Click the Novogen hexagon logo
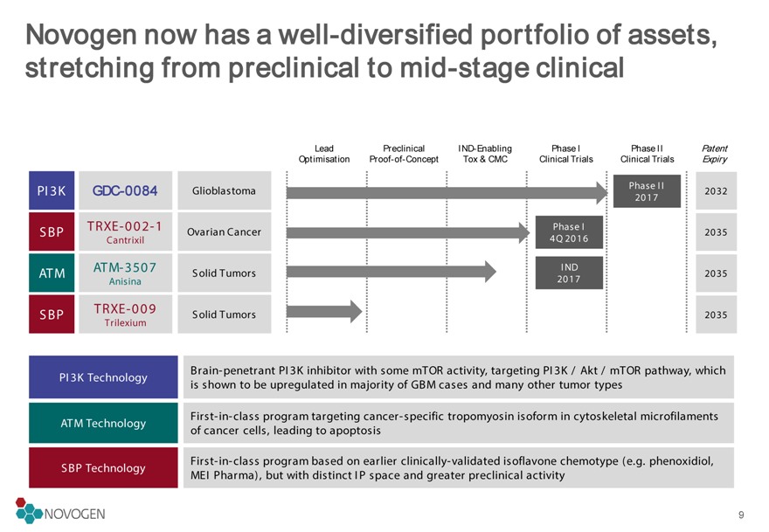The height and width of the screenshot is (532, 769). (x=30, y=510)
